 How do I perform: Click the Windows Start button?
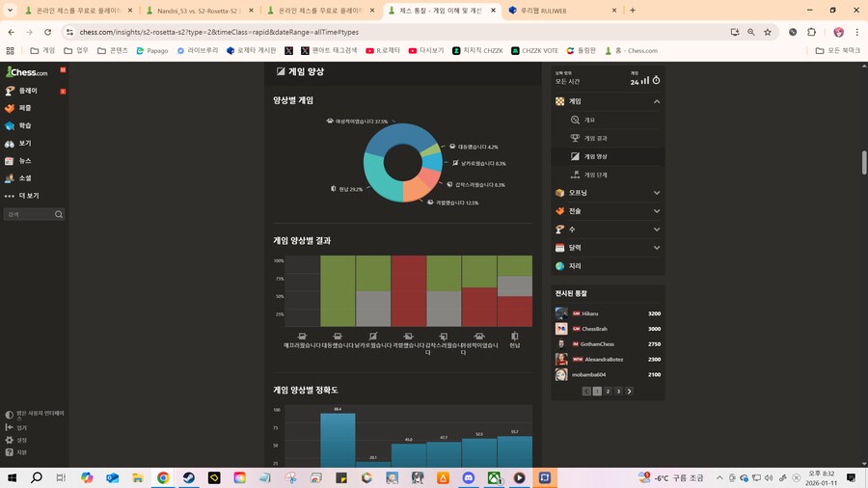coord(11,477)
